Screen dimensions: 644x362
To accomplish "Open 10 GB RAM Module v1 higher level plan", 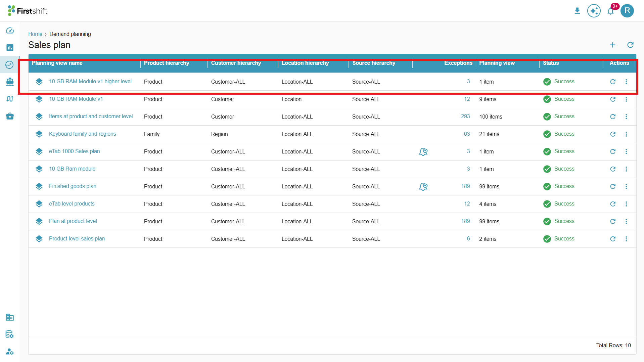I will (90, 81).
